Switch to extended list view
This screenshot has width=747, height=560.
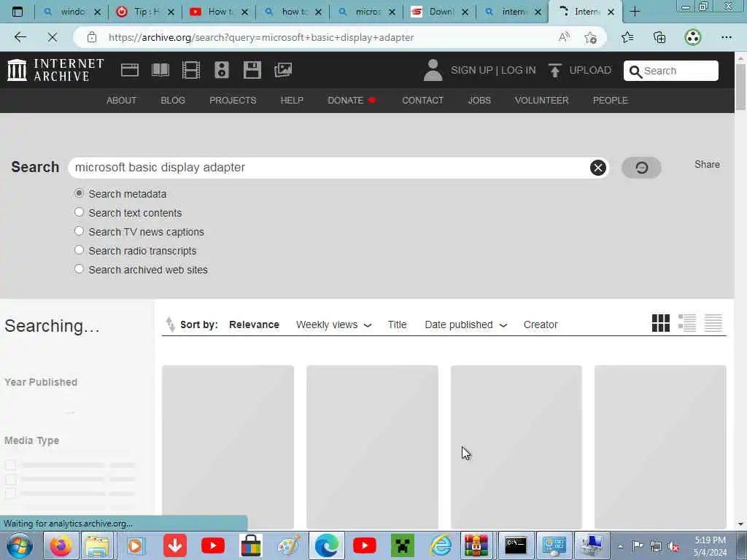point(687,323)
